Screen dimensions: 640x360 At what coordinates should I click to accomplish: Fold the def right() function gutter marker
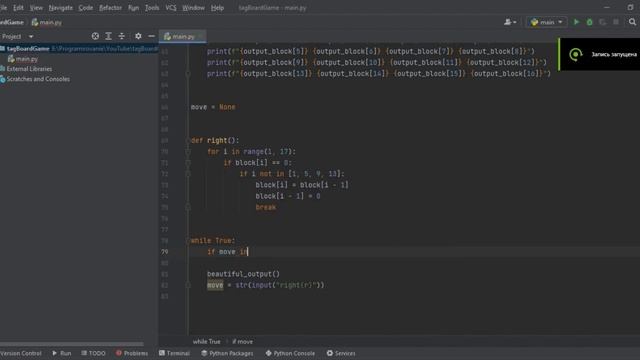coord(188,140)
